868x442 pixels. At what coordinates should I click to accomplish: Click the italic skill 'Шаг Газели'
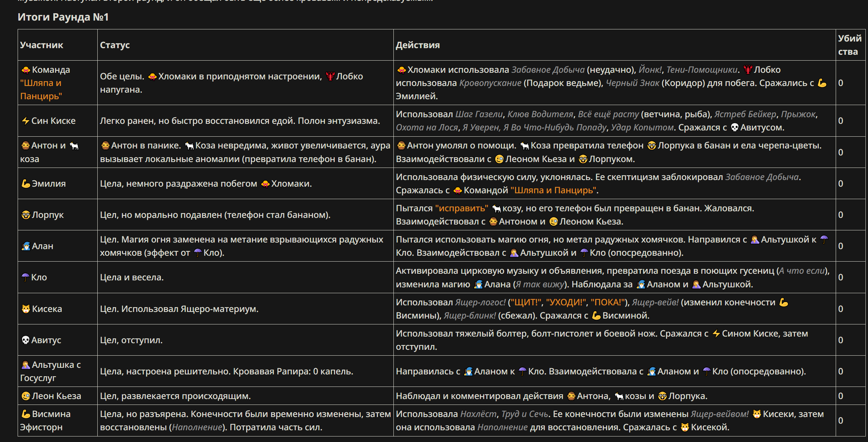tap(479, 114)
